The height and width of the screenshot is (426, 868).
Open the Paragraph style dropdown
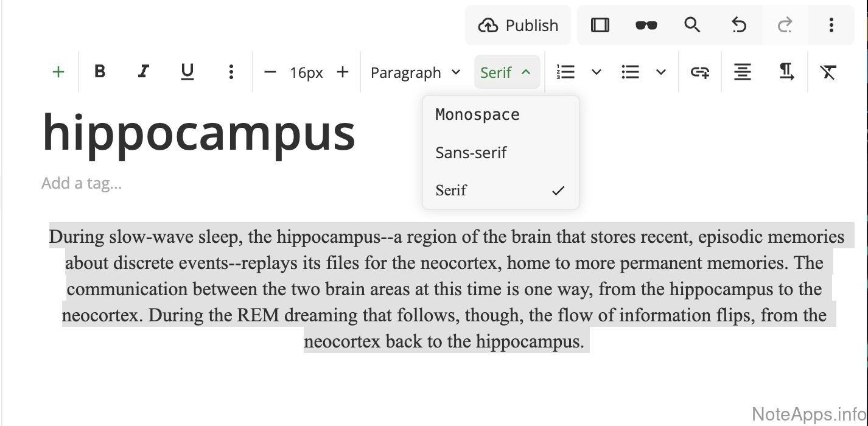click(x=415, y=72)
